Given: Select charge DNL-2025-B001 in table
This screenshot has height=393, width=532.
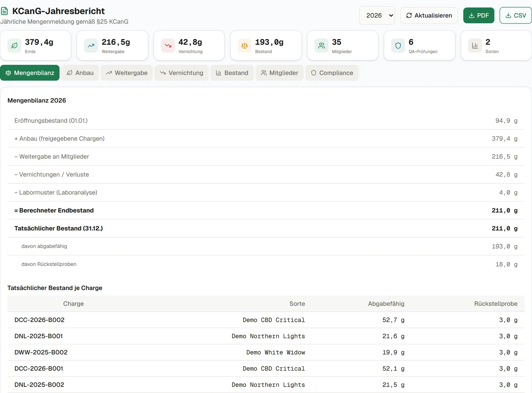Looking at the screenshot, I should click(x=39, y=336).
